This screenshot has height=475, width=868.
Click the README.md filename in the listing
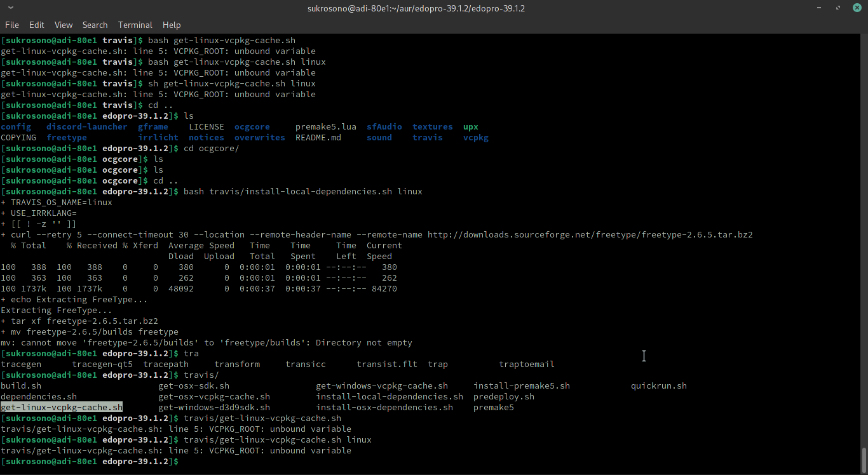click(x=318, y=137)
